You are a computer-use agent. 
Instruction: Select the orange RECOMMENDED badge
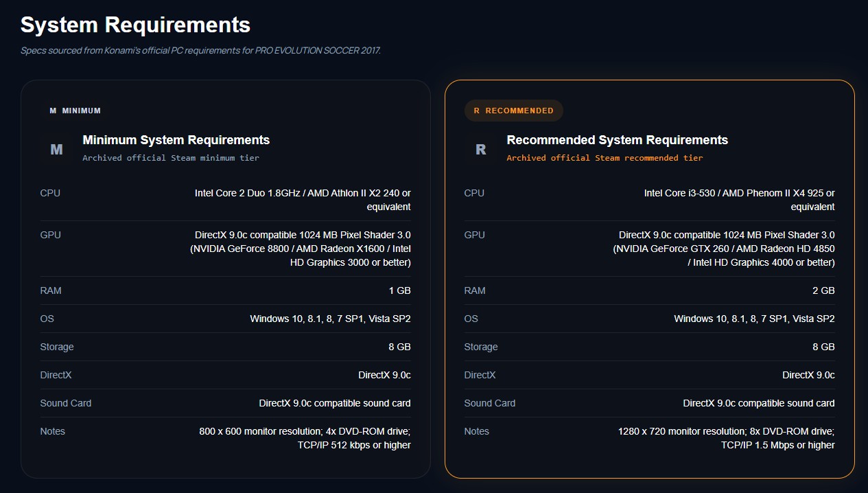(513, 111)
